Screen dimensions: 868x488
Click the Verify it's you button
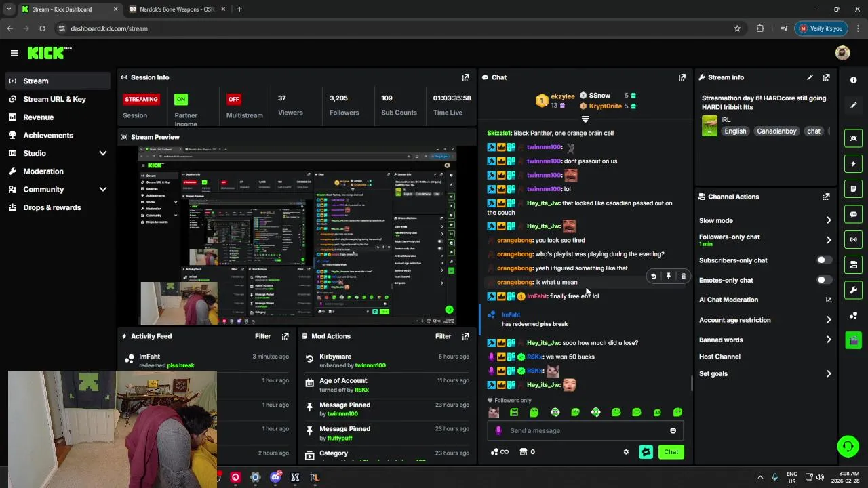click(x=821, y=28)
